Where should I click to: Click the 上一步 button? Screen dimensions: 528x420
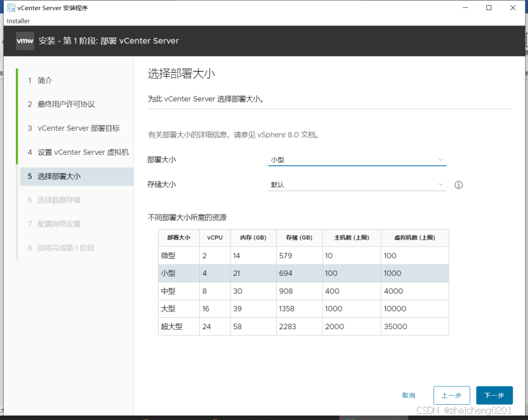pyautogui.click(x=451, y=395)
